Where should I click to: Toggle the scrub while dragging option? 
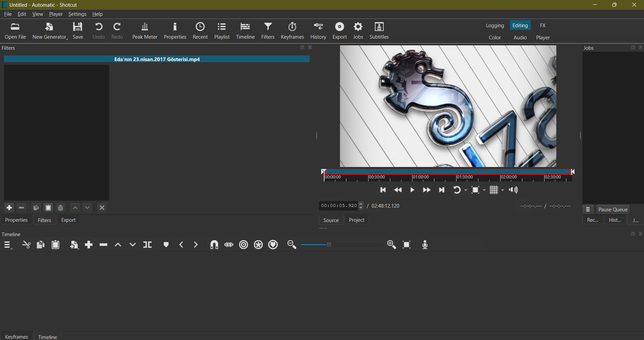[x=229, y=245]
